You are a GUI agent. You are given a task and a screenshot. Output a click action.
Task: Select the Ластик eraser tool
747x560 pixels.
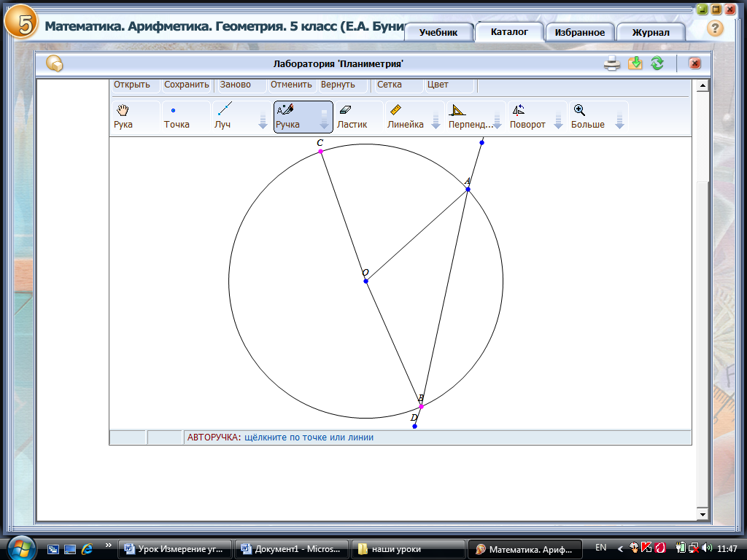click(x=359, y=117)
